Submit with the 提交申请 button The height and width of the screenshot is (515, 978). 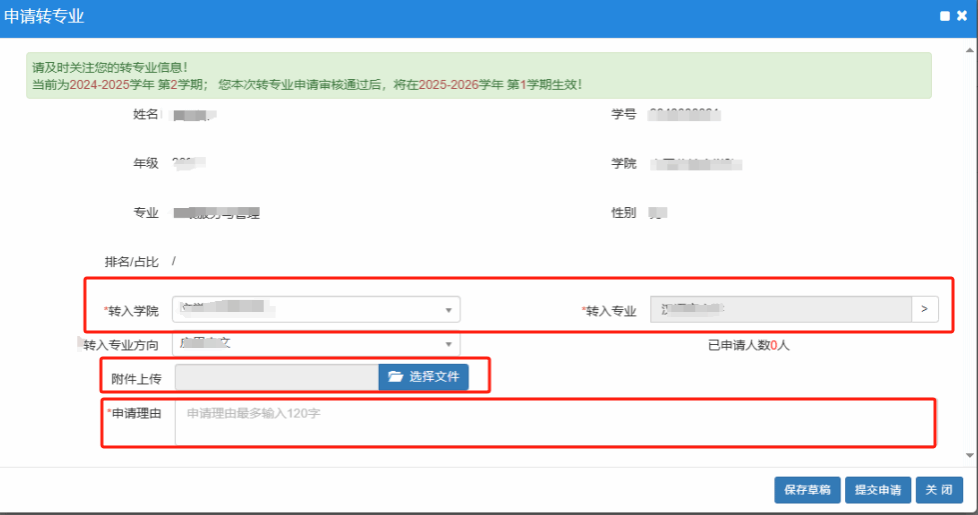point(877,490)
